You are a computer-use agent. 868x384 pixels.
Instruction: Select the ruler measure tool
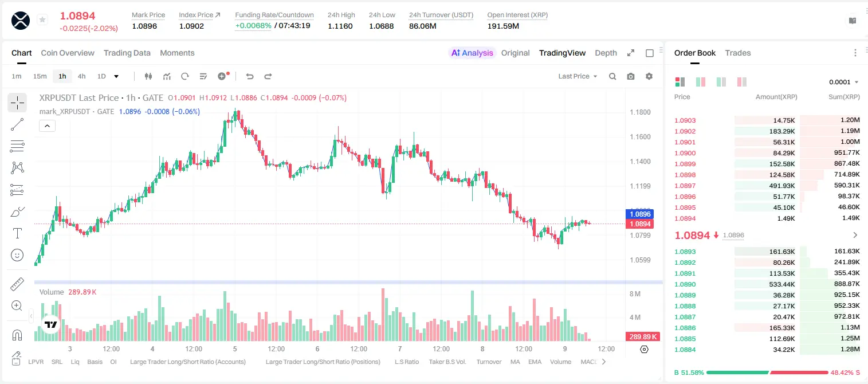click(17, 284)
